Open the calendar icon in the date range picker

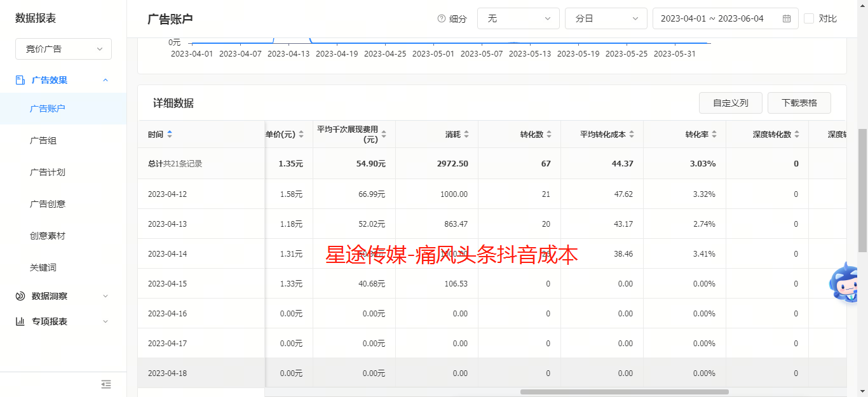tap(786, 18)
